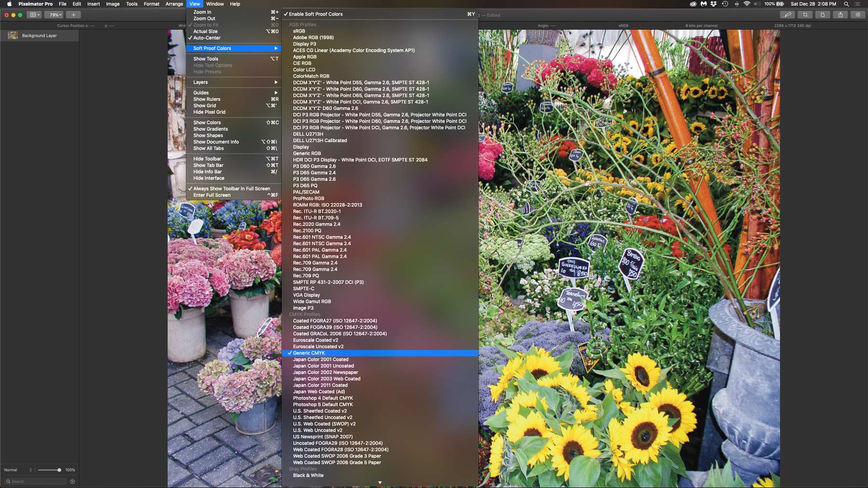Open the Wi-Fi status menu

[x=747, y=4]
